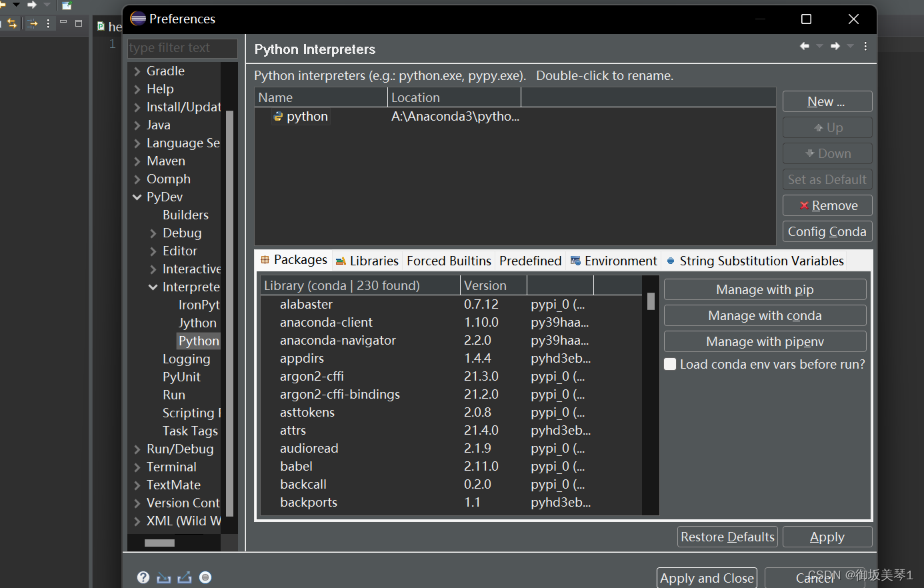Image resolution: width=924 pixels, height=588 pixels.
Task: Click Restore Defaults
Action: (727, 537)
